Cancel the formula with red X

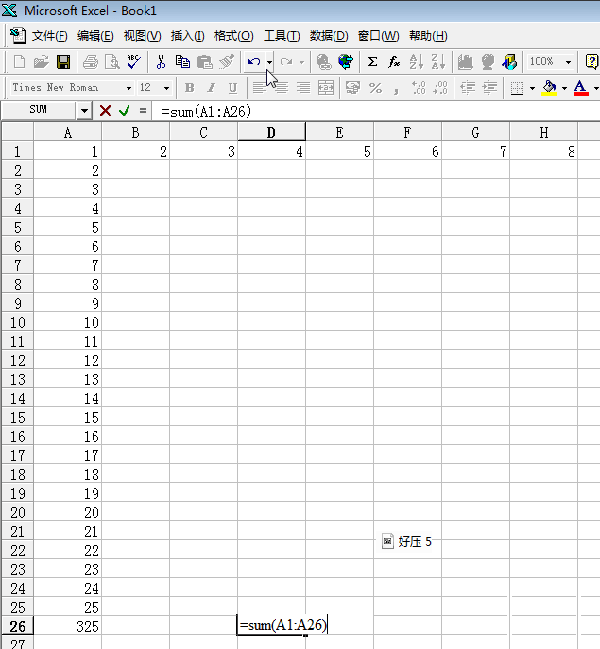(x=106, y=111)
